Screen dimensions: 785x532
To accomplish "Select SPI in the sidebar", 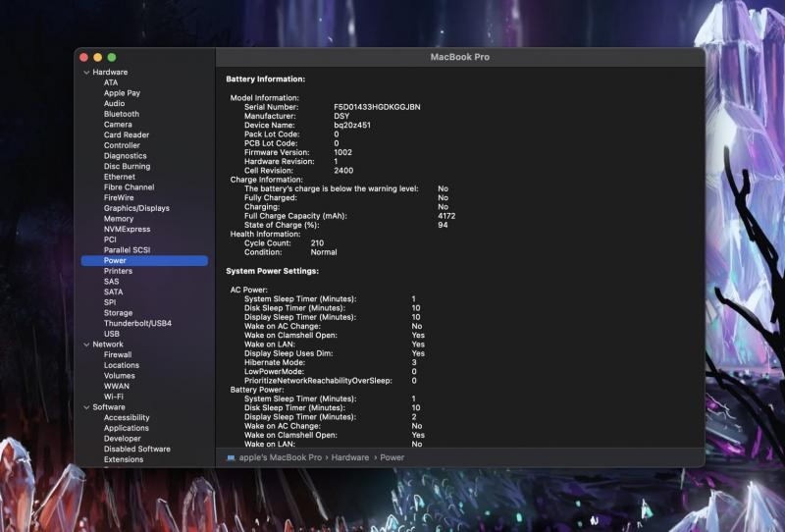I will (x=110, y=302).
